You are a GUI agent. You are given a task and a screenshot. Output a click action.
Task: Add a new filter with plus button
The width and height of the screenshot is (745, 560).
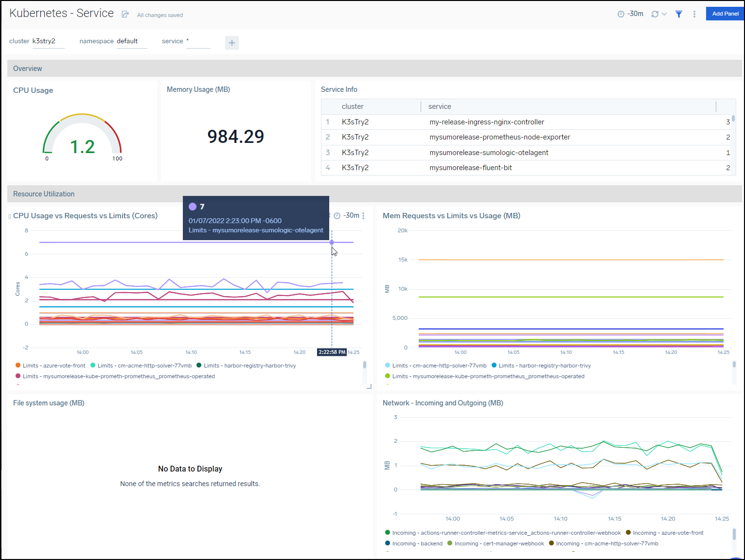click(232, 43)
